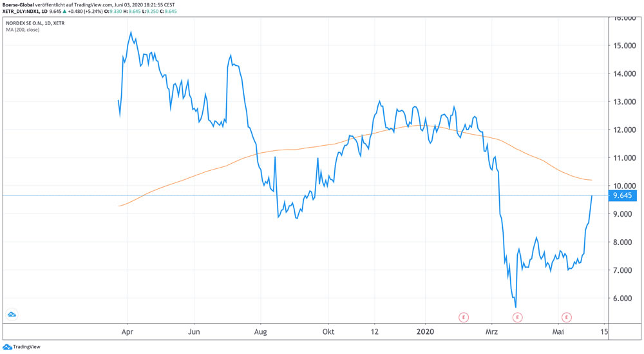Click the Jun label on time axis
644x354 pixels.
(194, 331)
